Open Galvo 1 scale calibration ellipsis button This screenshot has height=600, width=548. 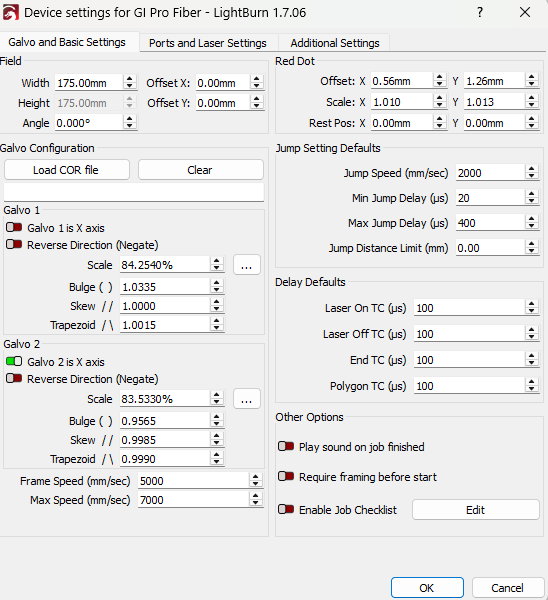[x=247, y=265]
